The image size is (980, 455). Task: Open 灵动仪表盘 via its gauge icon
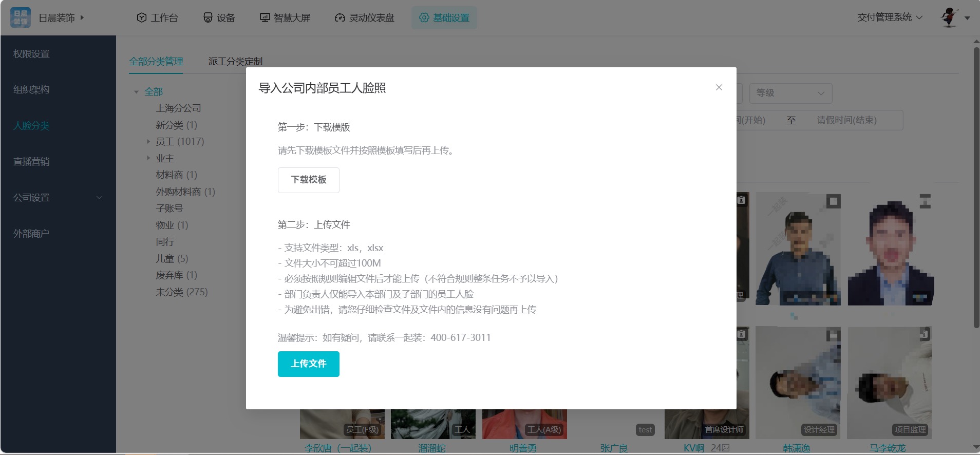[x=340, y=18]
